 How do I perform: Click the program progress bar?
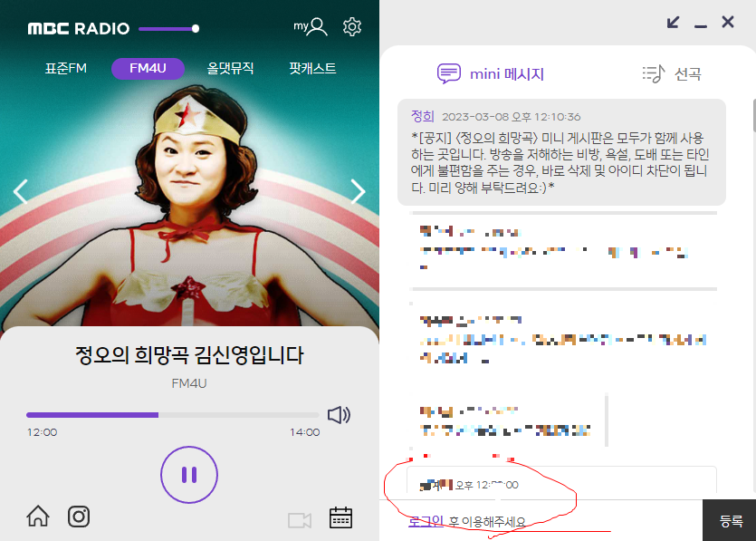[x=173, y=415]
